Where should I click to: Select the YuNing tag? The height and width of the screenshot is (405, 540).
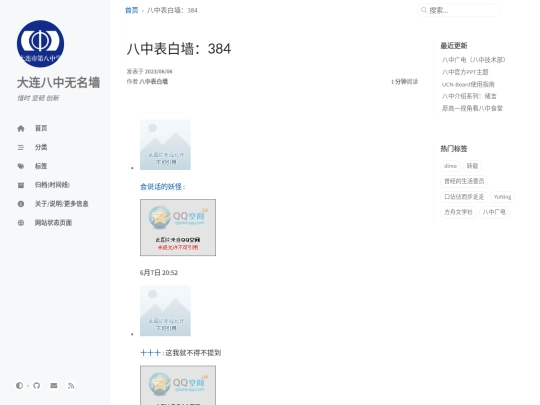click(x=502, y=197)
